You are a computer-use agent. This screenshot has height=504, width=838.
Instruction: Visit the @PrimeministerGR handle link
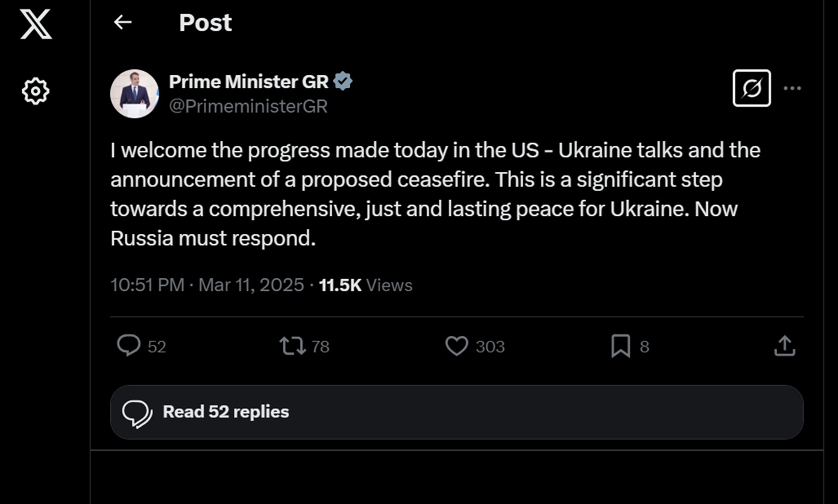point(248,106)
